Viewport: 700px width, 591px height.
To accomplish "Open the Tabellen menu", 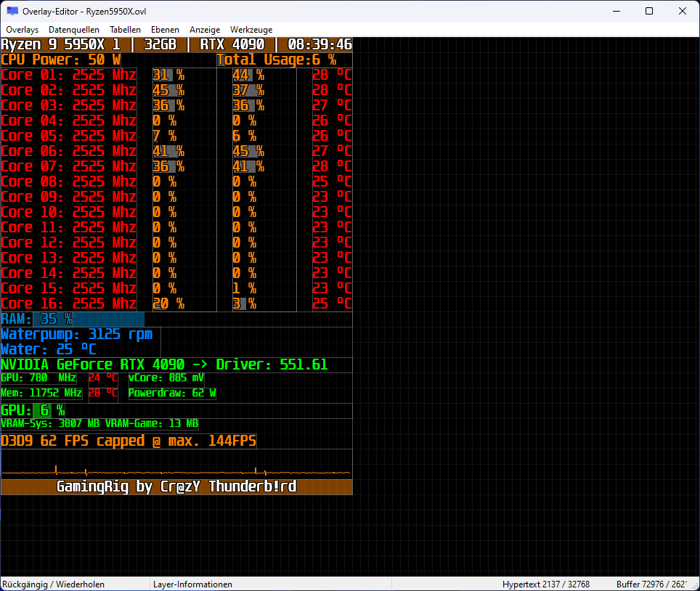I will pyautogui.click(x=125, y=30).
